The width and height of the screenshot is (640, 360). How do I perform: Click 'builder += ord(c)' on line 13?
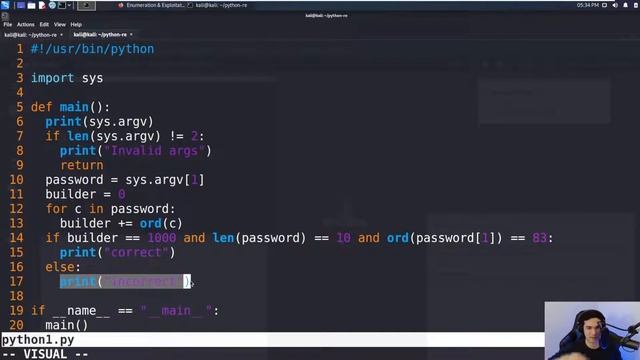click(121, 223)
